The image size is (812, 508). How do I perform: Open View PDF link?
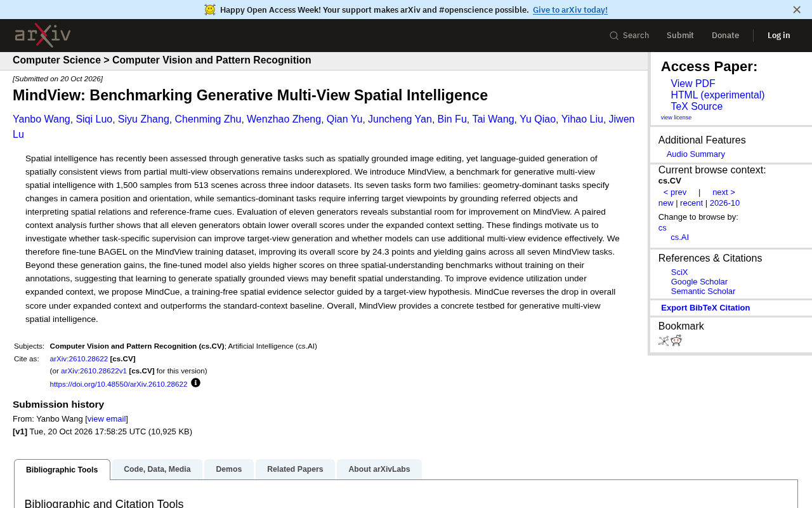[693, 84]
